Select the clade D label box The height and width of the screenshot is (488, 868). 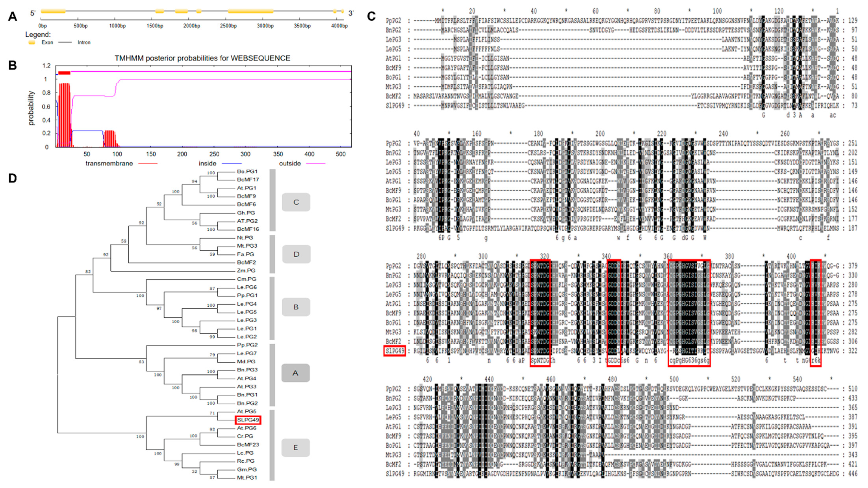click(x=296, y=254)
